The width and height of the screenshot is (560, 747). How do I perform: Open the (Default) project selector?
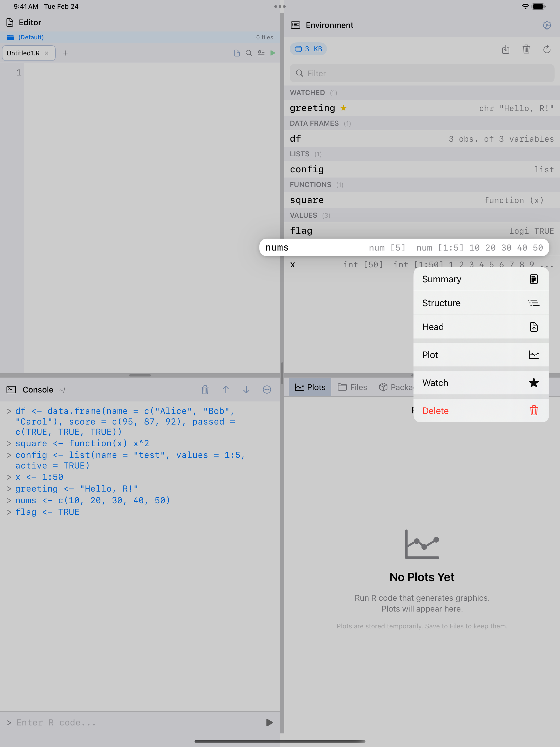[30, 37]
